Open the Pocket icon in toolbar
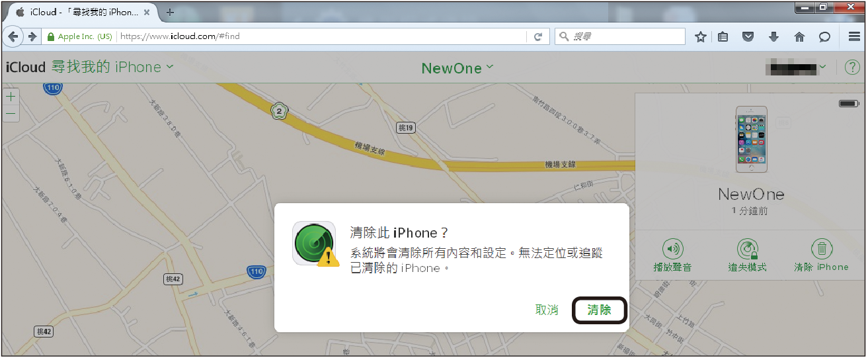Screen dimensions: 868x360 point(748,37)
